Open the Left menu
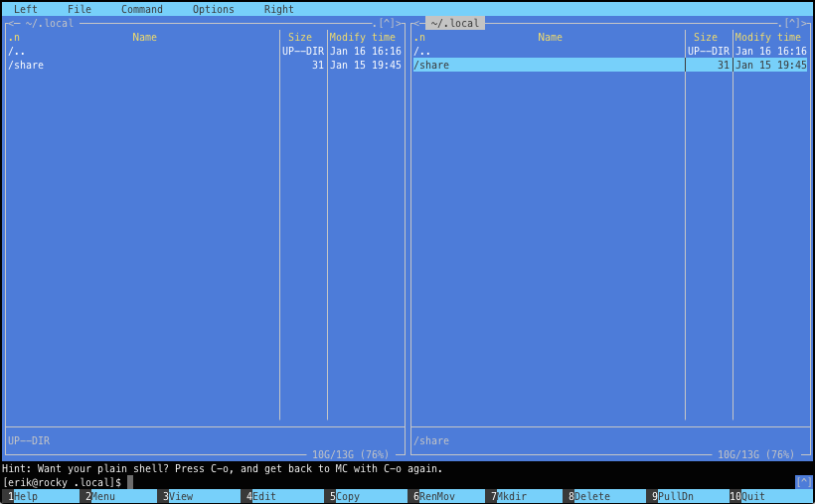The height and width of the screenshot is (504, 815). pos(25,9)
